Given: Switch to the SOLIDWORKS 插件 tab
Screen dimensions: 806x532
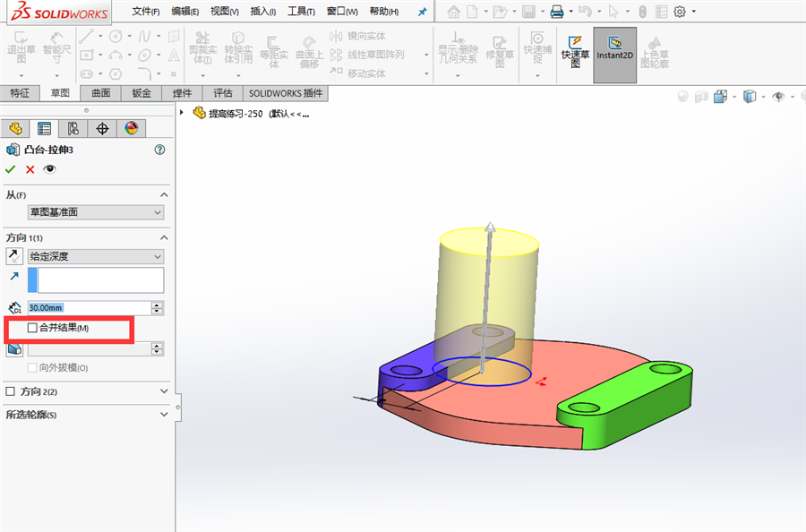Looking at the screenshot, I should pos(286,93).
